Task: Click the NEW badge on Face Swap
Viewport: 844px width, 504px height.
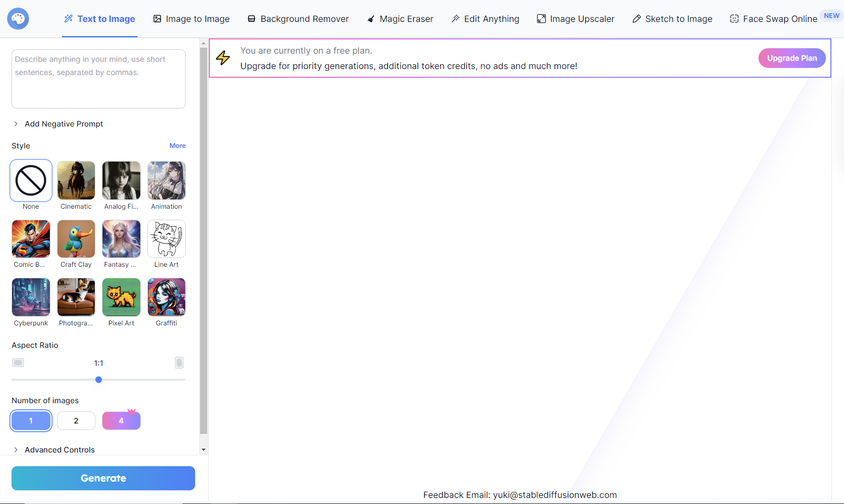Action: click(831, 16)
